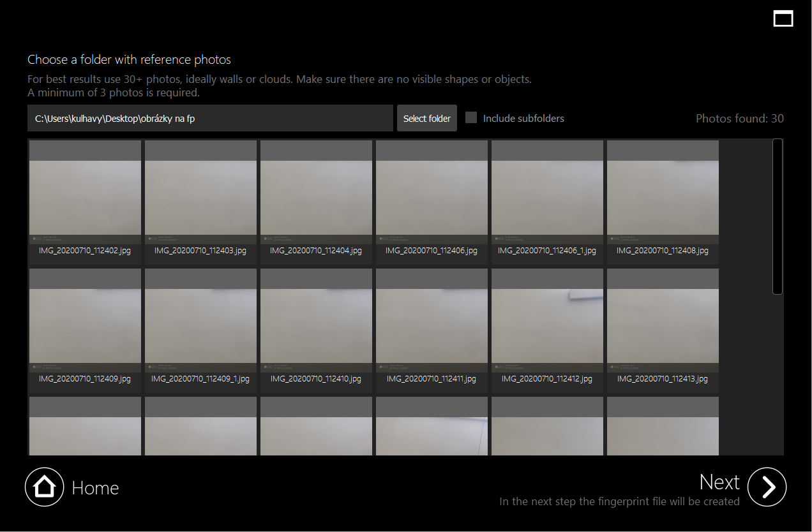The image size is (812, 532).
Task: Select thumbnail IMG_20200710_112402.jpg
Action: tap(85, 198)
